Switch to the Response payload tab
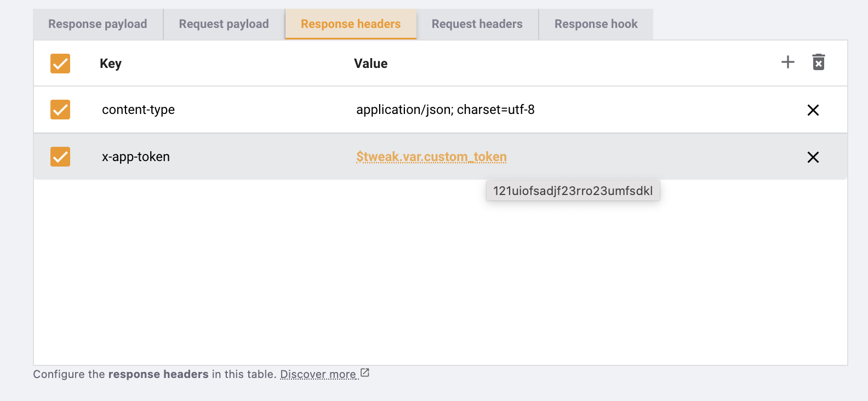Image resolution: width=868 pixels, height=401 pixels. (98, 24)
